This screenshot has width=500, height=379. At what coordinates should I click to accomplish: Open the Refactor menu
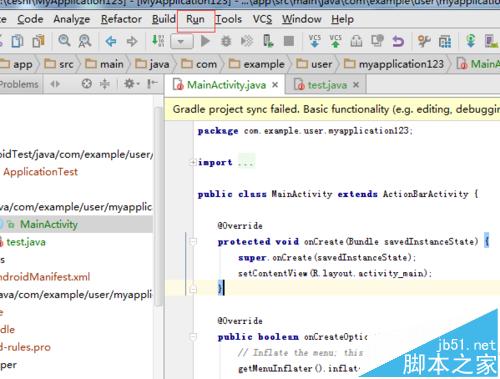tap(121, 19)
